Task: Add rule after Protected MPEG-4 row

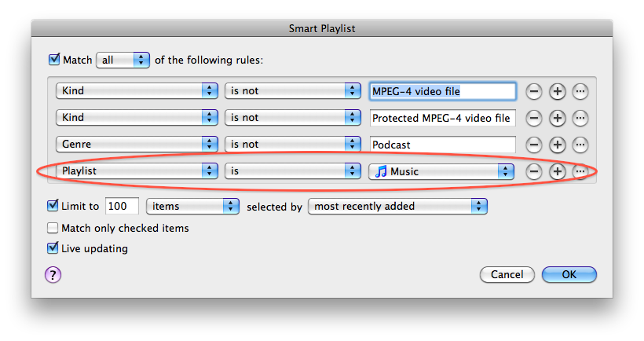Action: 558,118
